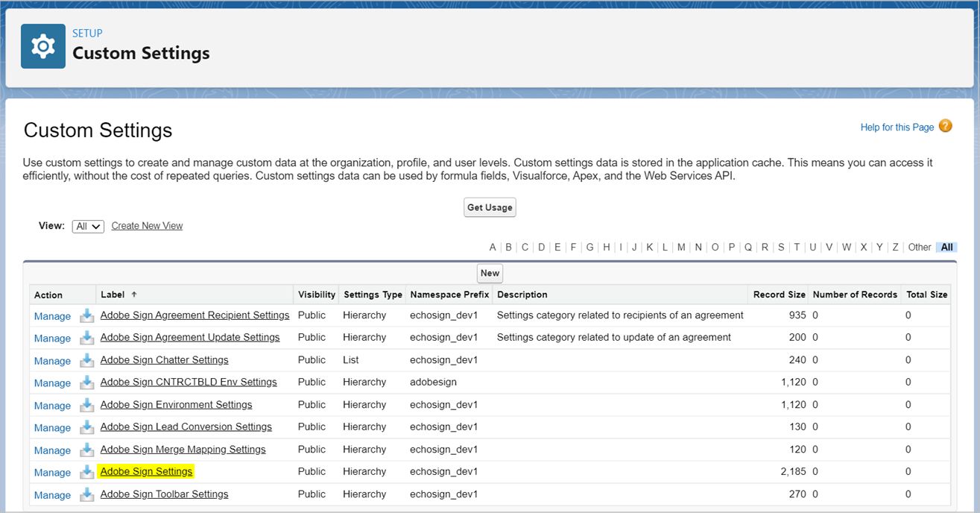Click download icon for Adobe Sign Merge Mapping Settings
The height and width of the screenshot is (513, 980).
(87, 450)
